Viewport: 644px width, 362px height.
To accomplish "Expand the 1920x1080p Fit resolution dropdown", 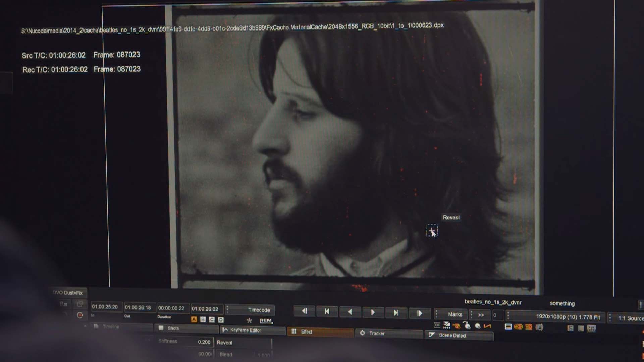I will click(x=568, y=317).
